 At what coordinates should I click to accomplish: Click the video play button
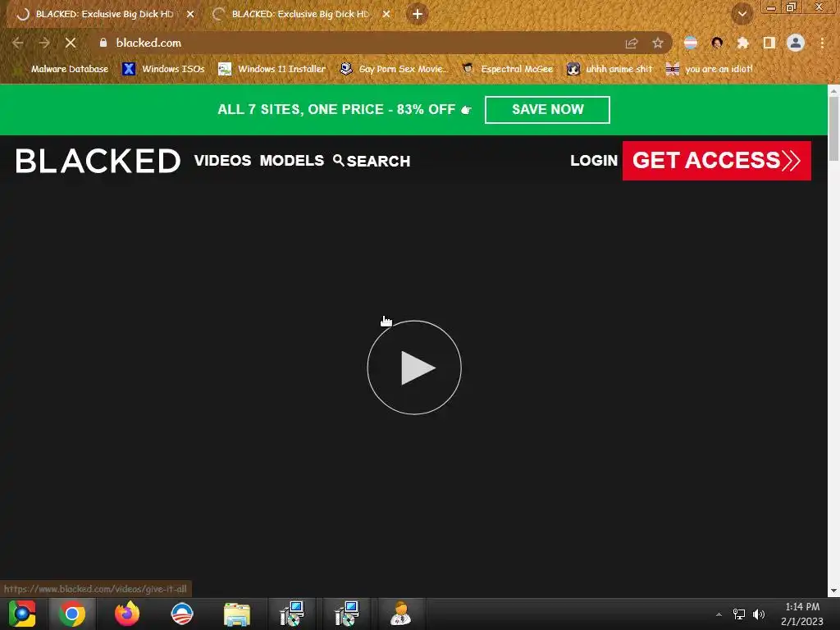point(414,367)
